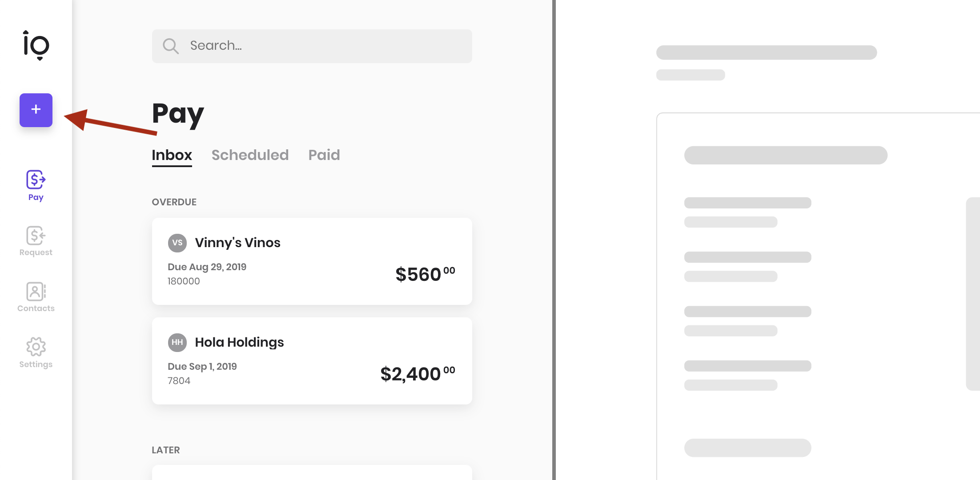
Task: Click the partially visible card under LATER
Action: point(312,472)
